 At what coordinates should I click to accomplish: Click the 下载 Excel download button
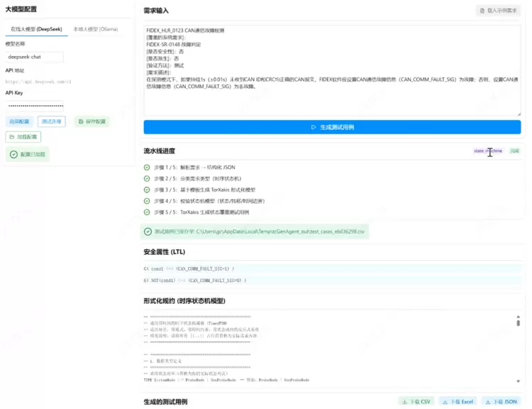[x=458, y=402]
